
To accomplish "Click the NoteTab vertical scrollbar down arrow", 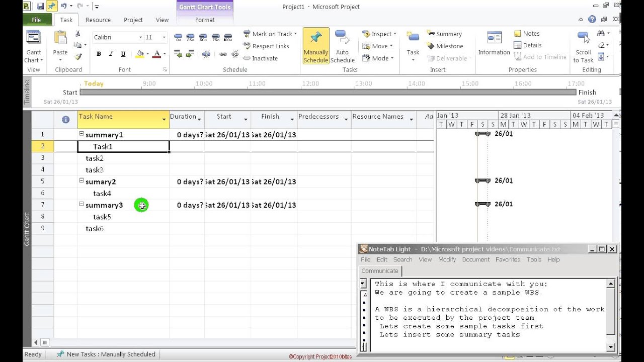I will (611, 347).
